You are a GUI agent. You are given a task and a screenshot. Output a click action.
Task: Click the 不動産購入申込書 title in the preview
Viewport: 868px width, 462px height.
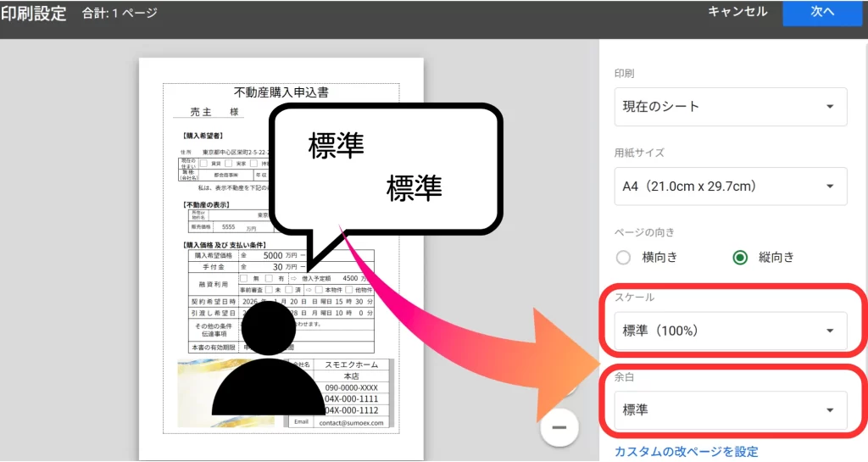coord(281,92)
